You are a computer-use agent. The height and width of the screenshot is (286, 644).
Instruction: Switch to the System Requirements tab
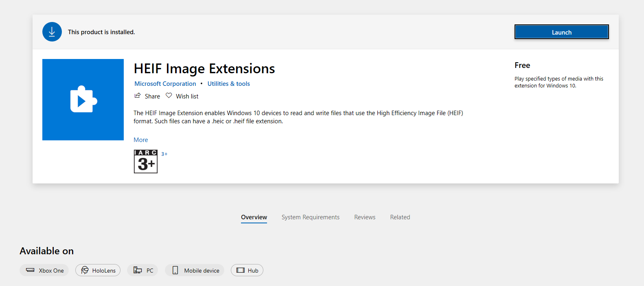coord(311,217)
